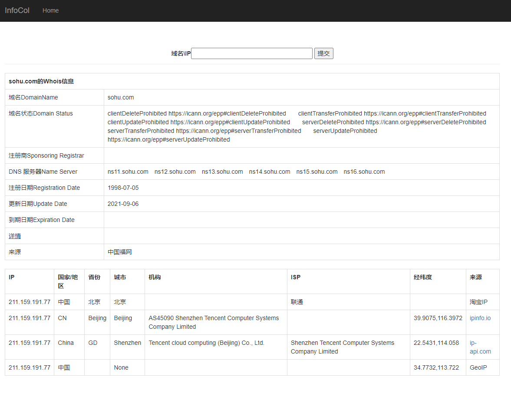This screenshot has height=420, width=511.
Task: Click update date 2021-09-06
Action: coord(123,204)
